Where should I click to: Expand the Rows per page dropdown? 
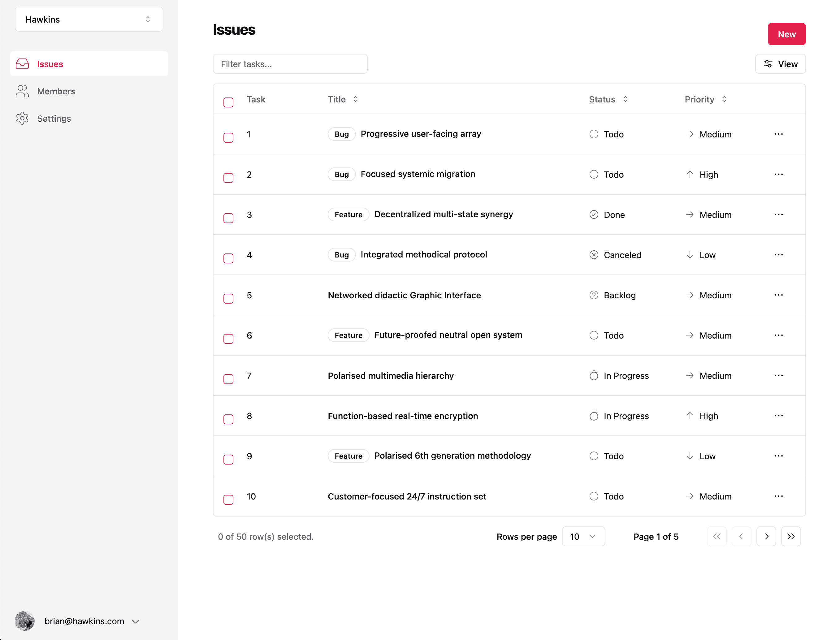click(x=582, y=536)
